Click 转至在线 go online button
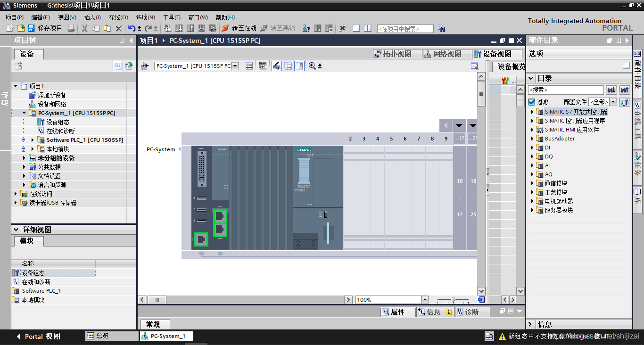Image resolution: width=644 pixels, height=345 pixels. coord(239,28)
